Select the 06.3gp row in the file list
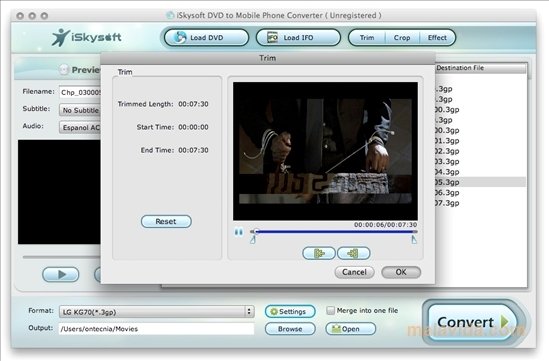The image size is (549, 361). click(x=480, y=192)
